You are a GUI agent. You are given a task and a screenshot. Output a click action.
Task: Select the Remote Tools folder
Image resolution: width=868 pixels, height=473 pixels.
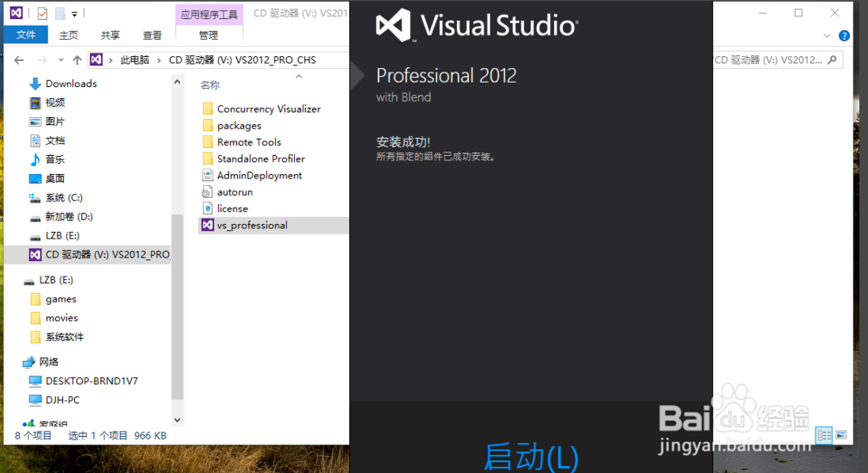[x=249, y=142]
